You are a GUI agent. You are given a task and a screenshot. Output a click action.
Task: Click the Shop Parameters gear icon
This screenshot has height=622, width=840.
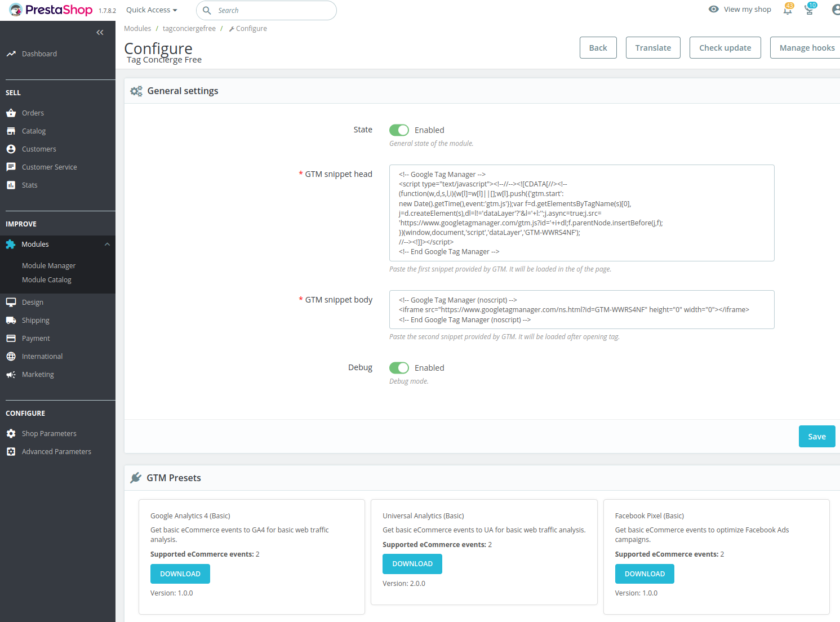coord(11,434)
